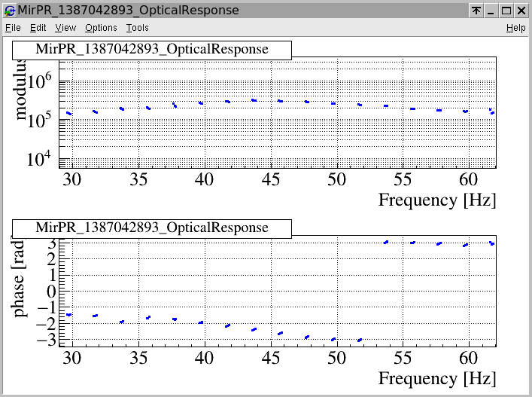The width and height of the screenshot is (532, 397).
Task: Click the keep-on-top window icon
Action: [x=476, y=11]
